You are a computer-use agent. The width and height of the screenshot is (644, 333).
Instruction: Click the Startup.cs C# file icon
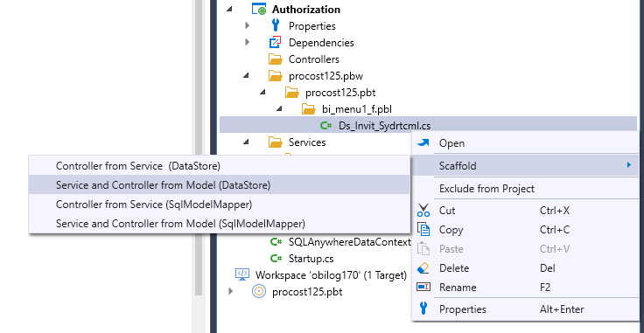pyautogui.click(x=276, y=259)
